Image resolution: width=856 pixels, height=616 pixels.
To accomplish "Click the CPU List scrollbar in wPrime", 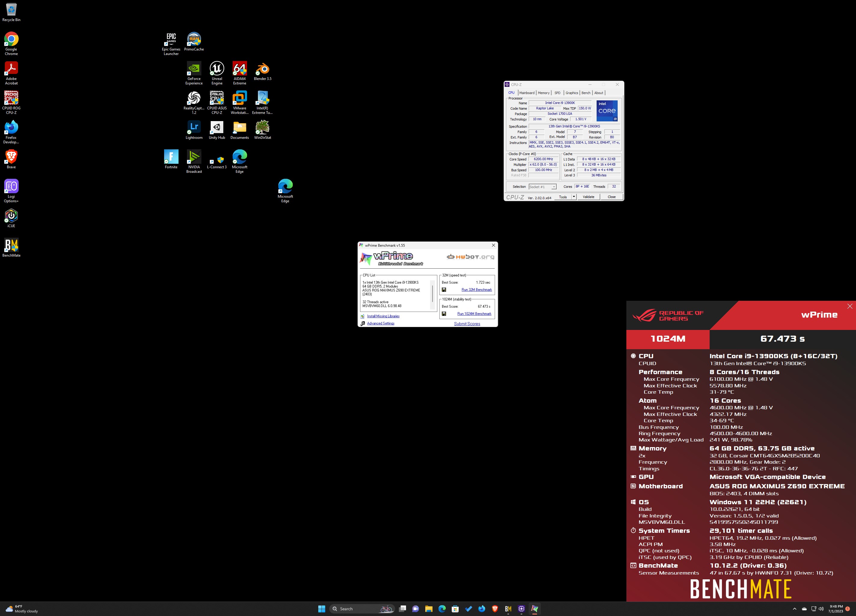I will (x=433, y=294).
